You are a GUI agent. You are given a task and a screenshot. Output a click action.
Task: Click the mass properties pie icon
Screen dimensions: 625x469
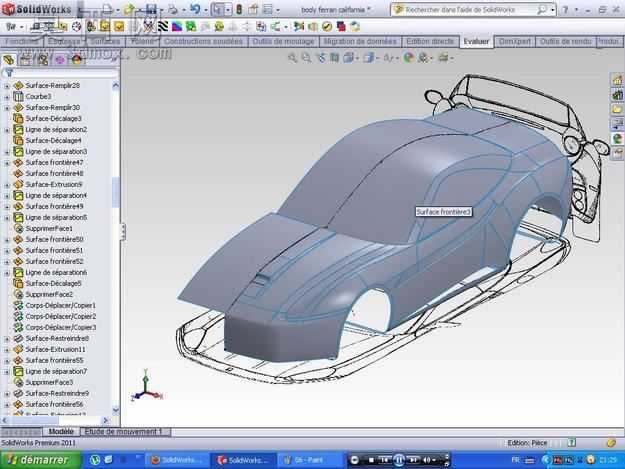(x=77, y=27)
